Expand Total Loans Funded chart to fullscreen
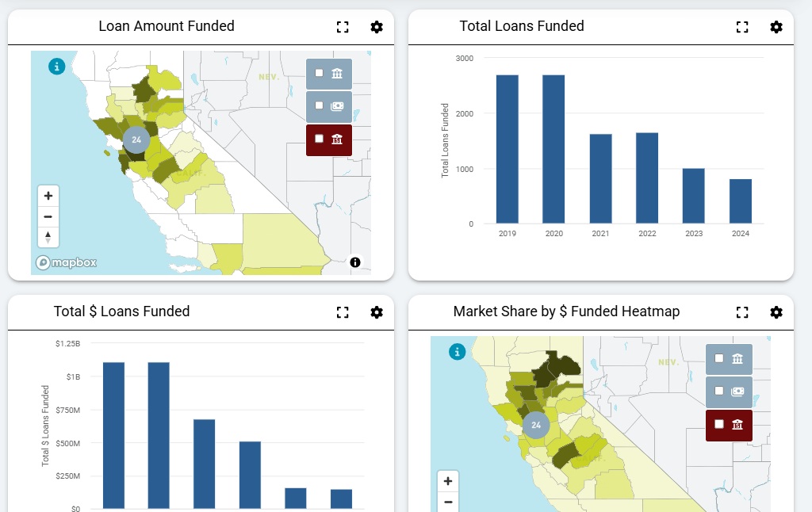The width and height of the screenshot is (812, 512). 742,27
